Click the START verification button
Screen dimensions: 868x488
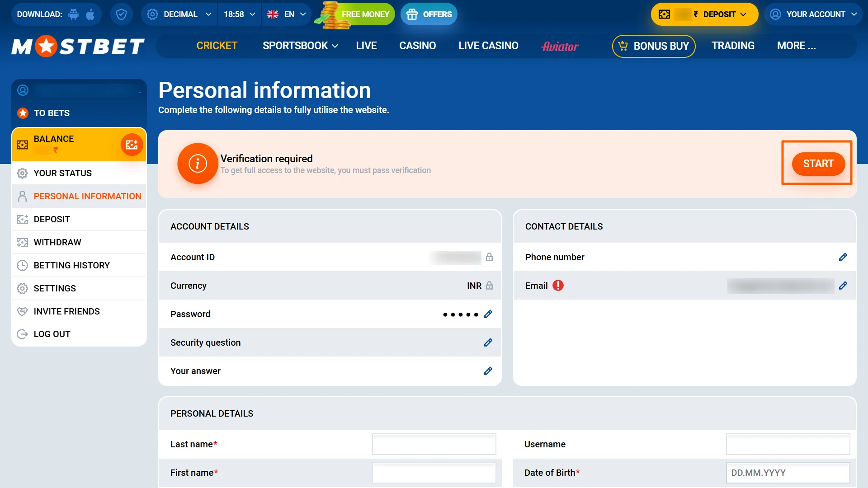[818, 164]
